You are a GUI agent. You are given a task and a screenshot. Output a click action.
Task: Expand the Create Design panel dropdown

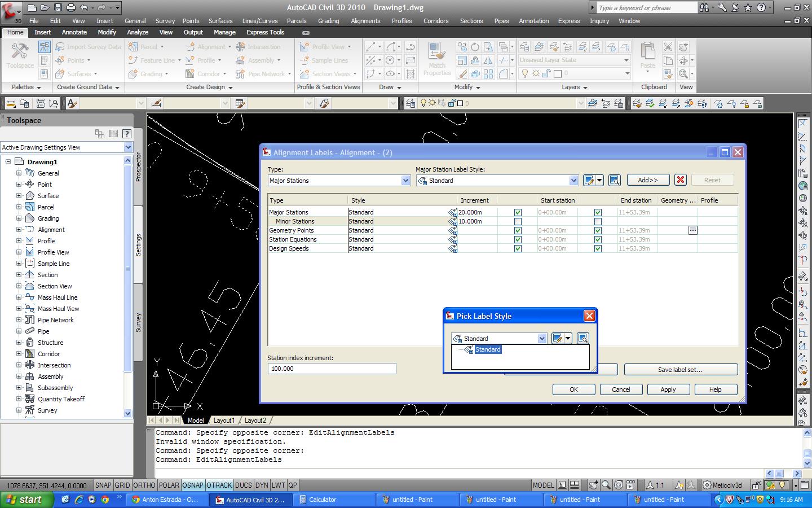tap(209, 87)
